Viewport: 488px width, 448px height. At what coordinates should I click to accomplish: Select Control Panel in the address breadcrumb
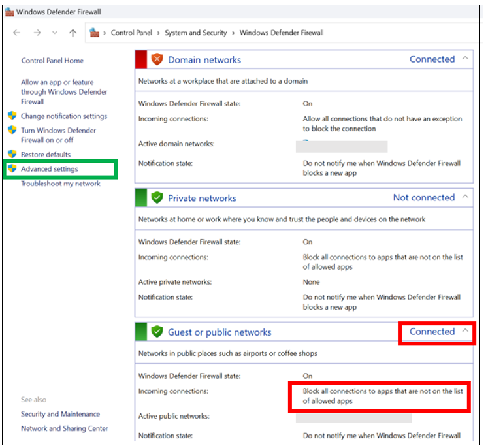[132, 33]
